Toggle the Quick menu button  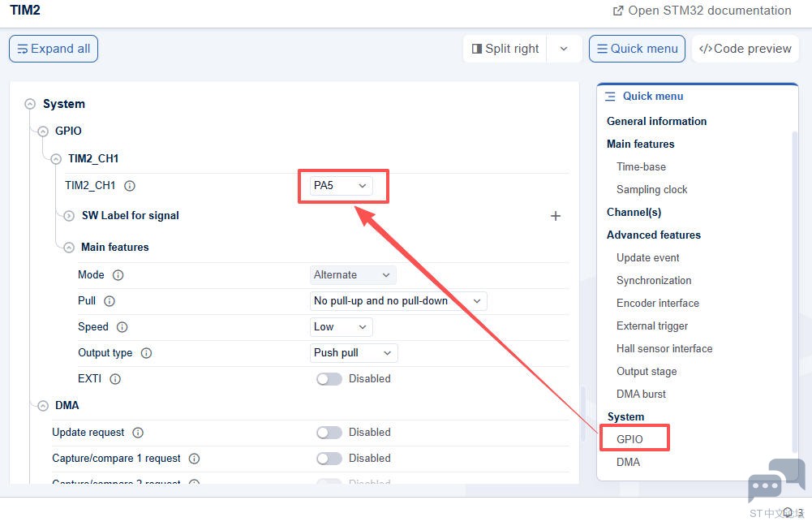[x=637, y=49]
